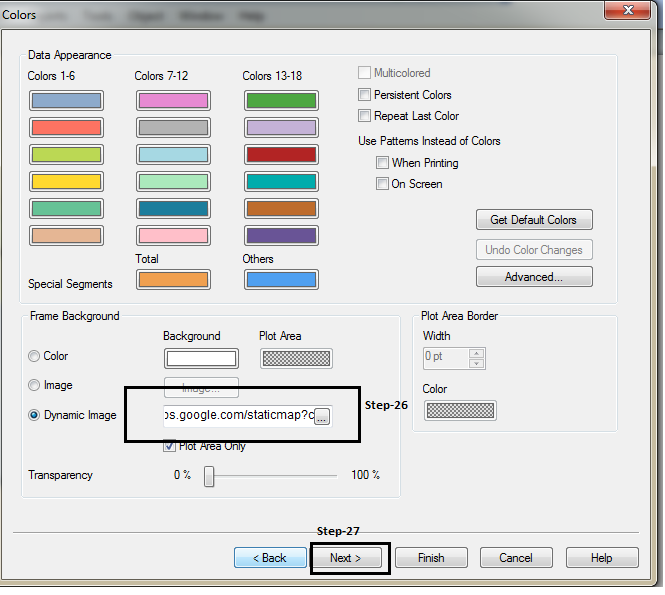Check the When Printing pattern option
665x595 pixels.
(382, 163)
